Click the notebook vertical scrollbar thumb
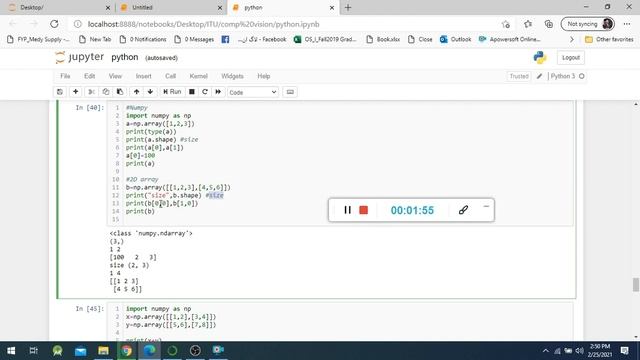This screenshot has width=640, height=360. 636,284
